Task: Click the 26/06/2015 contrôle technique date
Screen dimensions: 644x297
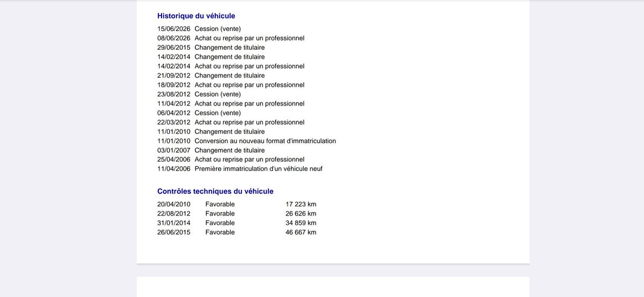Action: click(x=174, y=232)
